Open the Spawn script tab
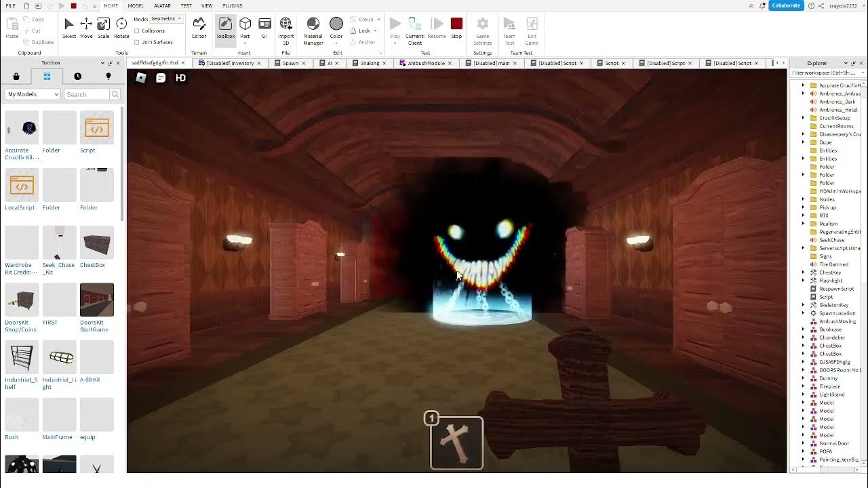 click(290, 63)
